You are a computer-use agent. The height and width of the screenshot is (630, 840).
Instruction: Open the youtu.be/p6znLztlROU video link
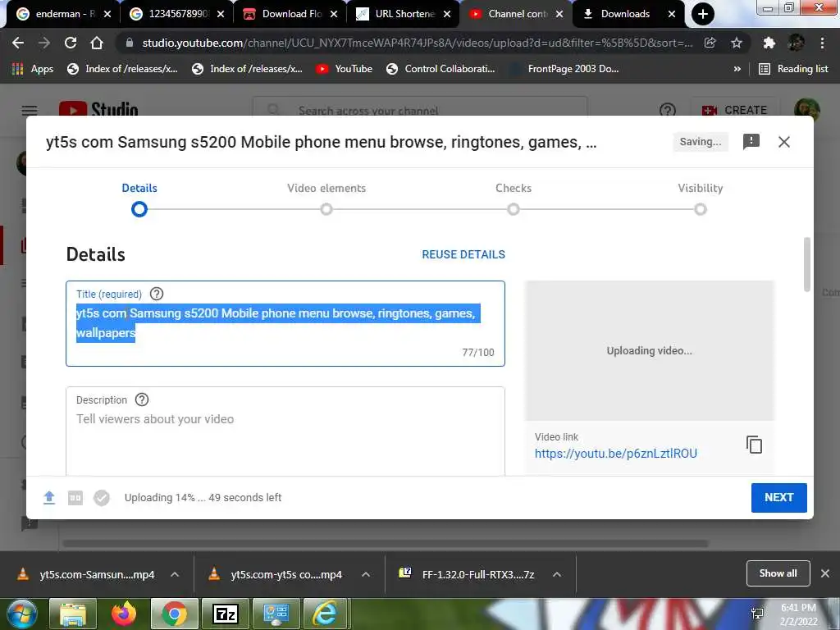click(x=615, y=454)
